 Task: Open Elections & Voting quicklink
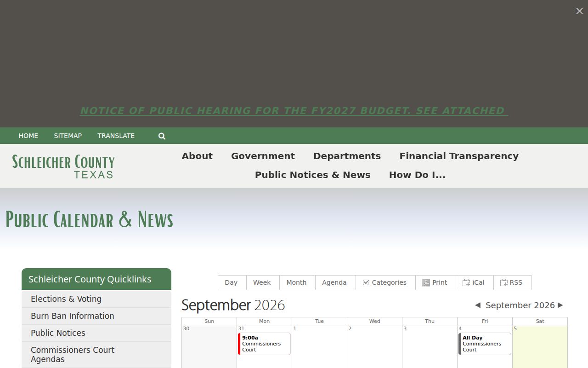[96, 299]
